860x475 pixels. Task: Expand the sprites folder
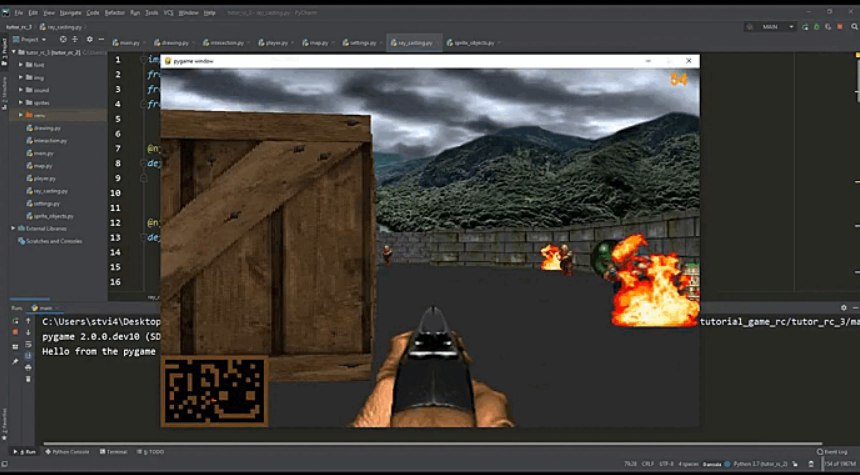[21, 103]
